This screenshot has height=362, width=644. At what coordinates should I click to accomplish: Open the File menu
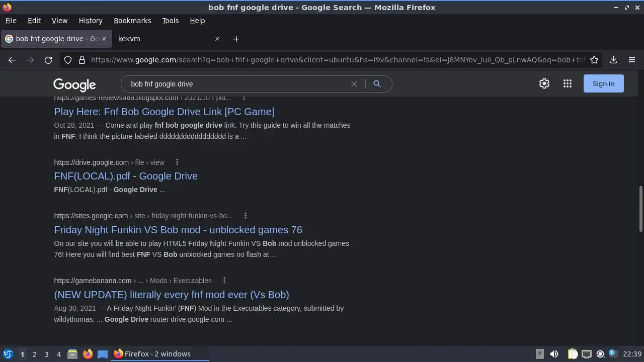11,21
